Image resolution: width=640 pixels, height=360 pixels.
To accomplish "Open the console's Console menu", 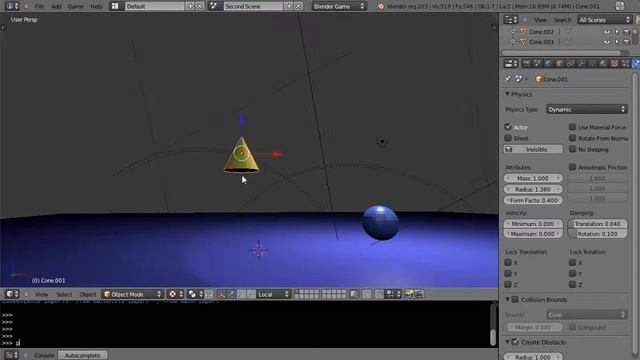I will 44,355.
